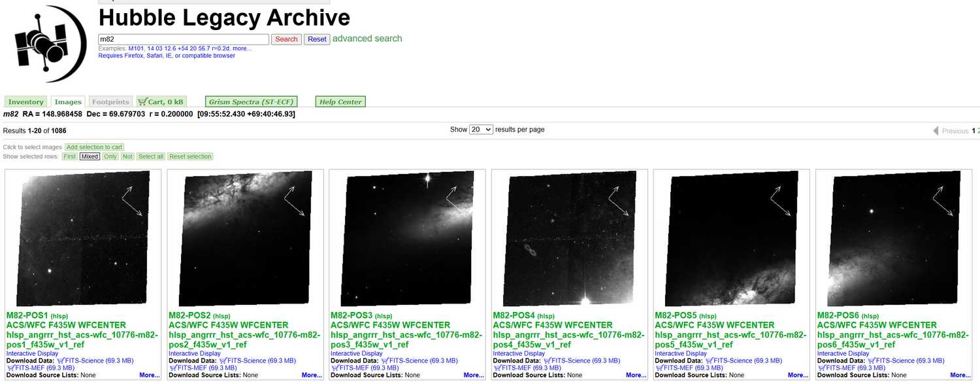Screen dimensions: 980x384
Task: Click cart icon beside M82-POS4 FITS-Science
Action: click(547, 360)
